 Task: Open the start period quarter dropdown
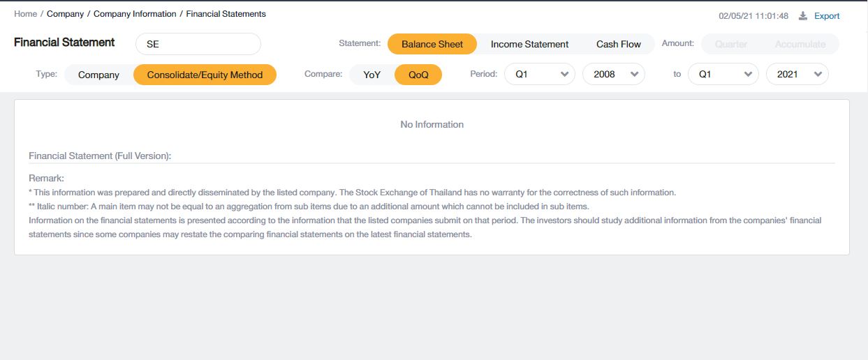coord(539,74)
